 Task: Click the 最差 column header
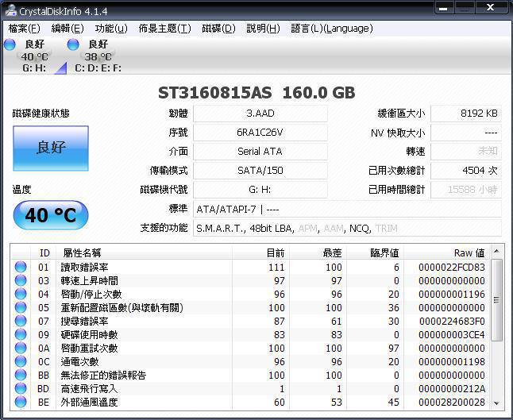tap(318, 252)
